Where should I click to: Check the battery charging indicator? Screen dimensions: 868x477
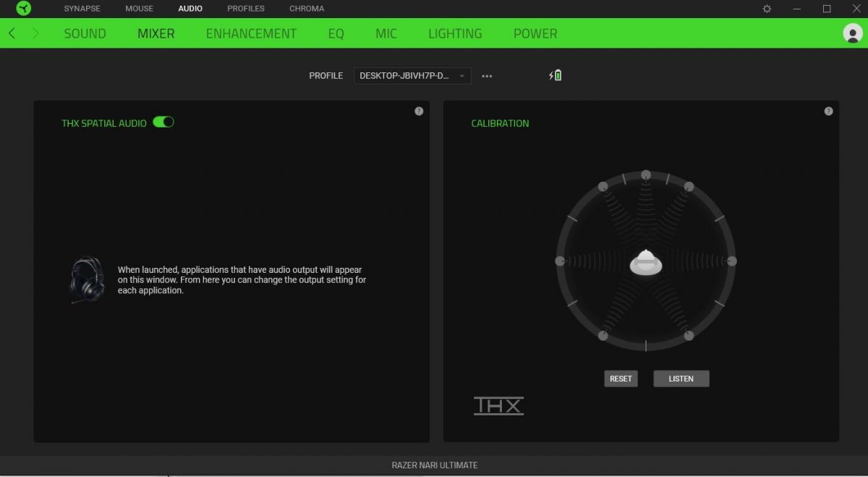[556, 75]
